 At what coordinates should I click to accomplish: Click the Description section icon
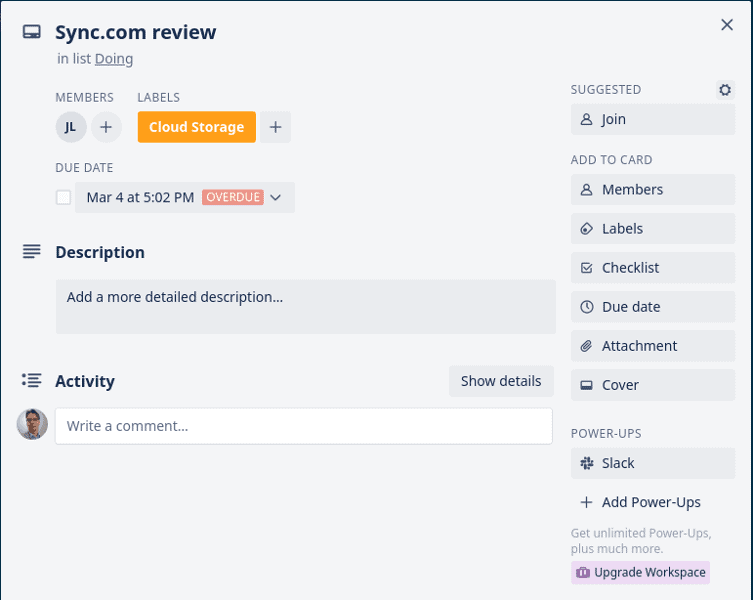point(32,252)
